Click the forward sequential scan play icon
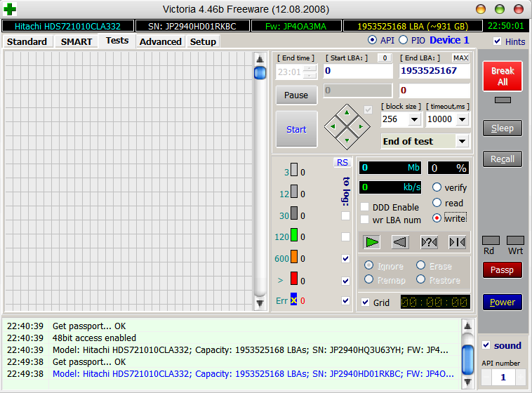Viewport: 532px width, 393px height. pyautogui.click(x=372, y=242)
